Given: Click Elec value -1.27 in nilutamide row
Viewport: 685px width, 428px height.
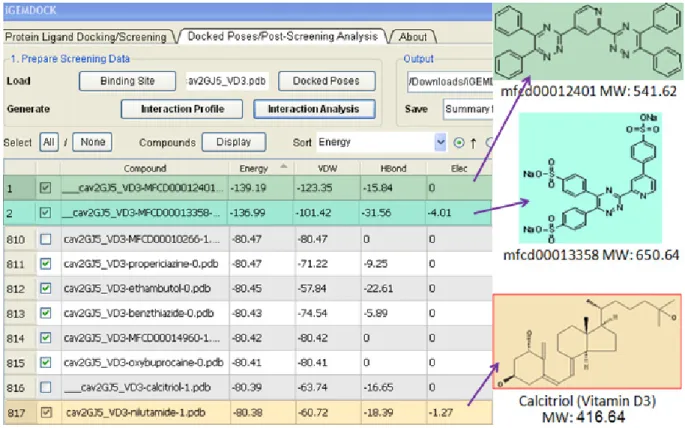Looking at the screenshot, I should [440, 412].
